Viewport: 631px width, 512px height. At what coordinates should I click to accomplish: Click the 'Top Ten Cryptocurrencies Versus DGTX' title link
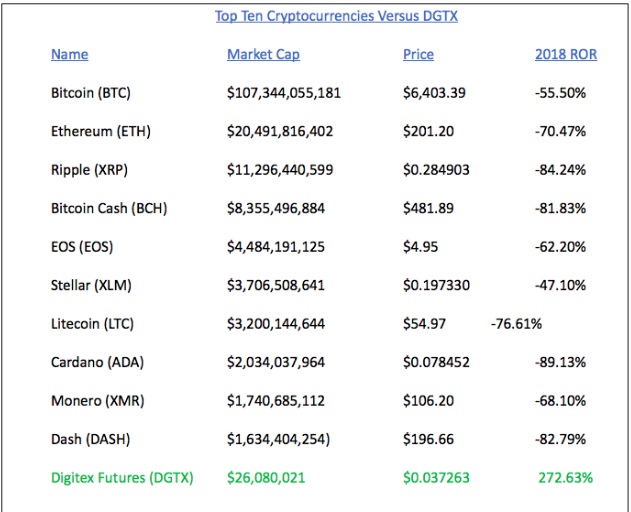pos(336,17)
